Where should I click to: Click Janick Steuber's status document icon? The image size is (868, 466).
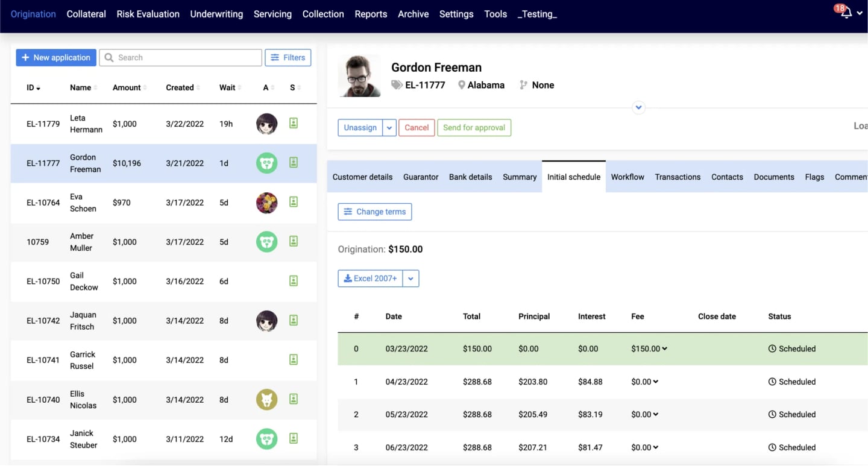[x=294, y=438]
